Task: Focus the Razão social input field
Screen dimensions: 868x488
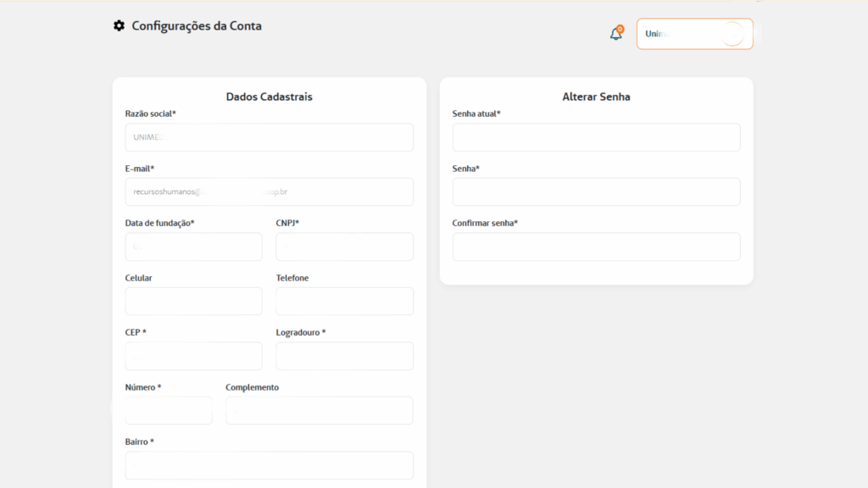Action: [270, 137]
